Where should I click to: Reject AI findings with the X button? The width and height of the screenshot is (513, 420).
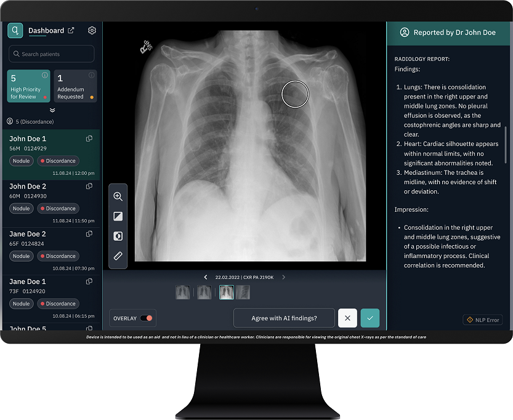click(347, 318)
